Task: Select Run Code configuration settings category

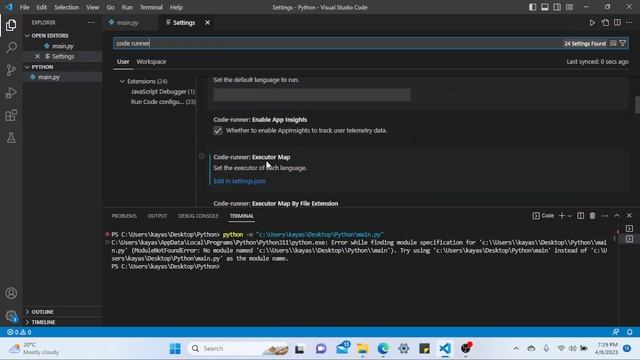Action: [163, 102]
